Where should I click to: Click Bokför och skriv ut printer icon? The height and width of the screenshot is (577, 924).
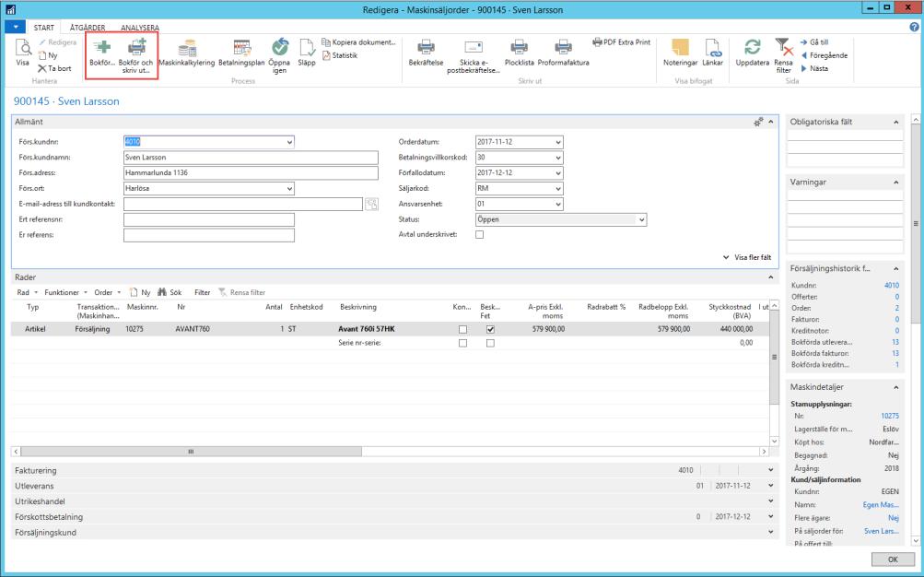tap(136, 47)
